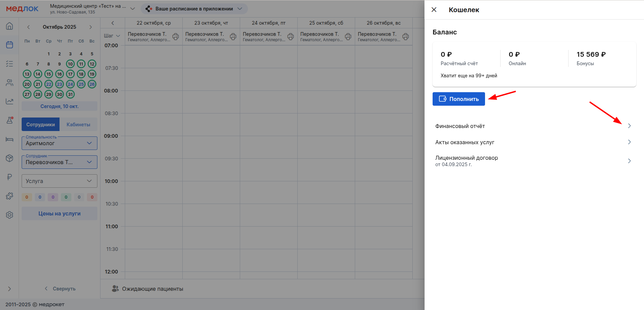
Task: Open the home icon in sidebar
Action: pyautogui.click(x=9, y=26)
